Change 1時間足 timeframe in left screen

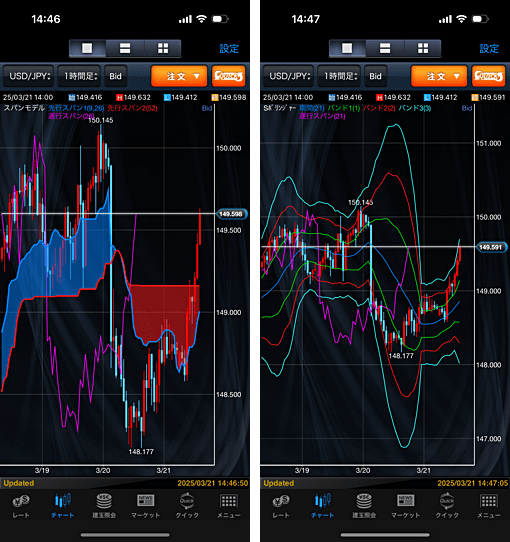tap(79, 76)
